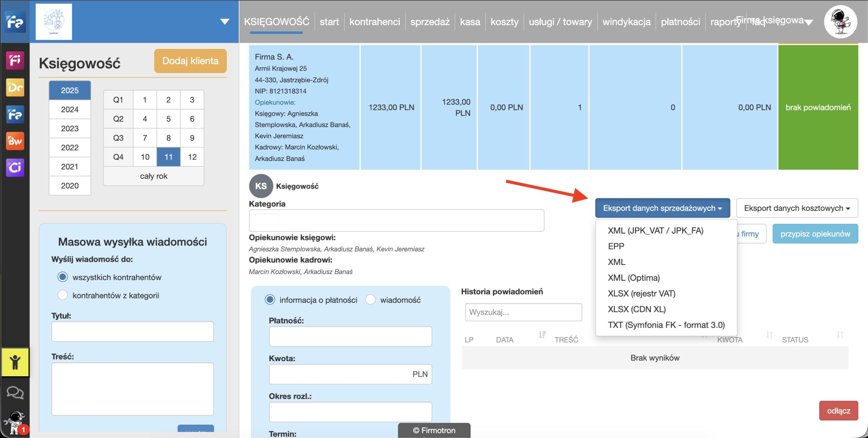Click the sort icon beside DATA column
The image size is (868, 438).
click(x=542, y=335)
